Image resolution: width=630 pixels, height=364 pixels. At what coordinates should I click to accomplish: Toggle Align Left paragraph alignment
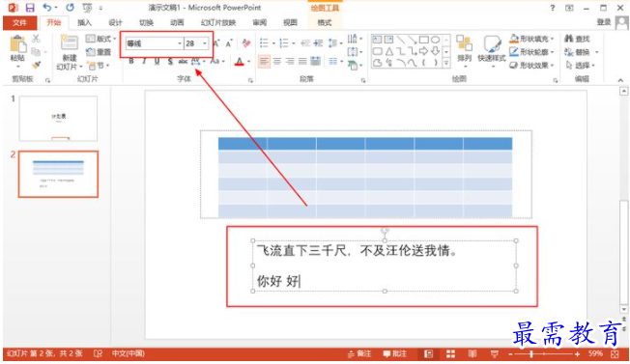(264, 61)
